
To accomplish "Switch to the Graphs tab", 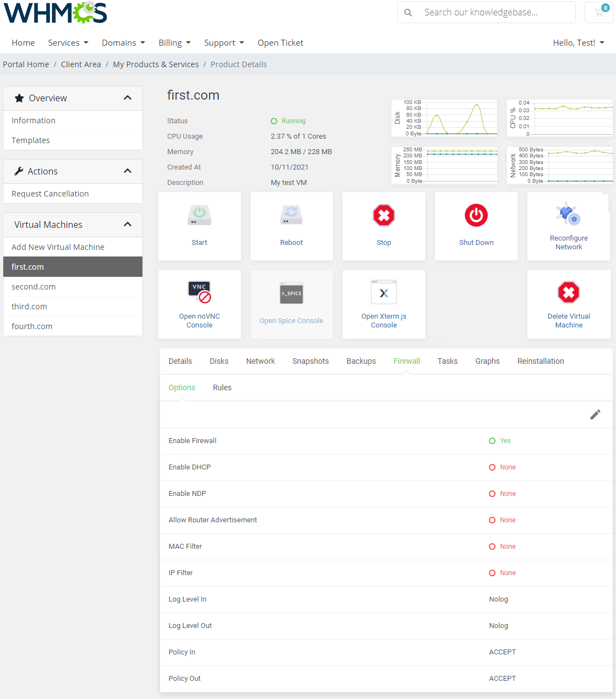I will (488, 361).
